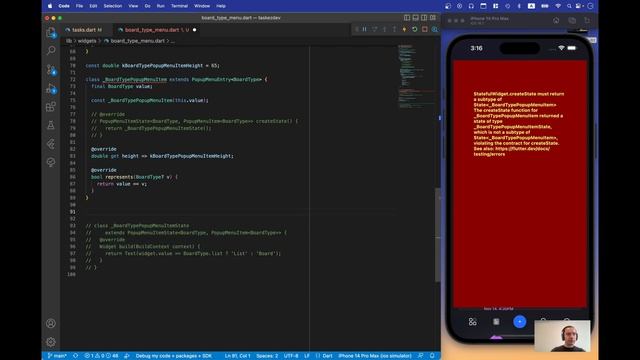Toggle secondary side bar layout icon
Screen dimensions: 640x360
tap(424, 18)
